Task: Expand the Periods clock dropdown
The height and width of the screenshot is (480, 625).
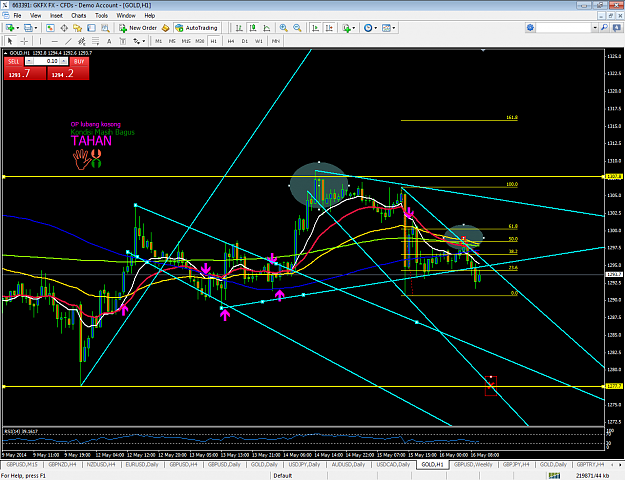Action: pyautogui.click(x=375, y=28)
